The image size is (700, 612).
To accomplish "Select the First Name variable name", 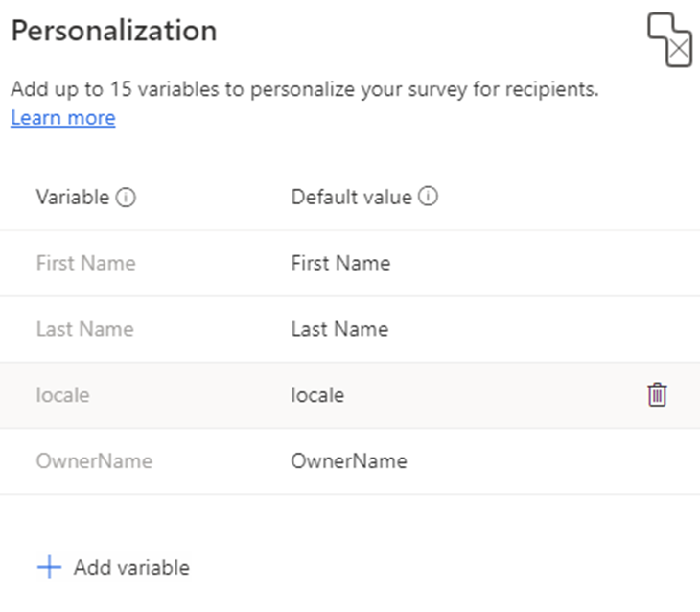I will point(85,263).
